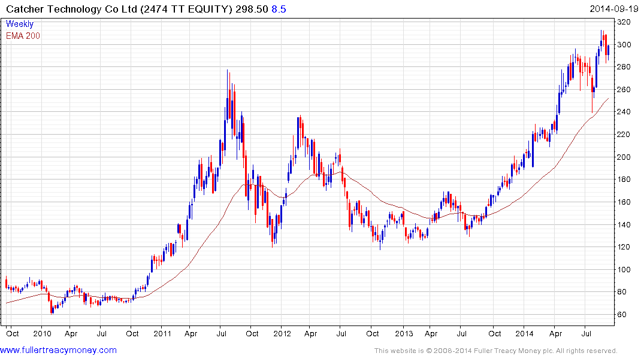The width and height of the screenshot is (644, 359).
Task: Click the 260 price axis label
Action: click(x=624, y=89)
